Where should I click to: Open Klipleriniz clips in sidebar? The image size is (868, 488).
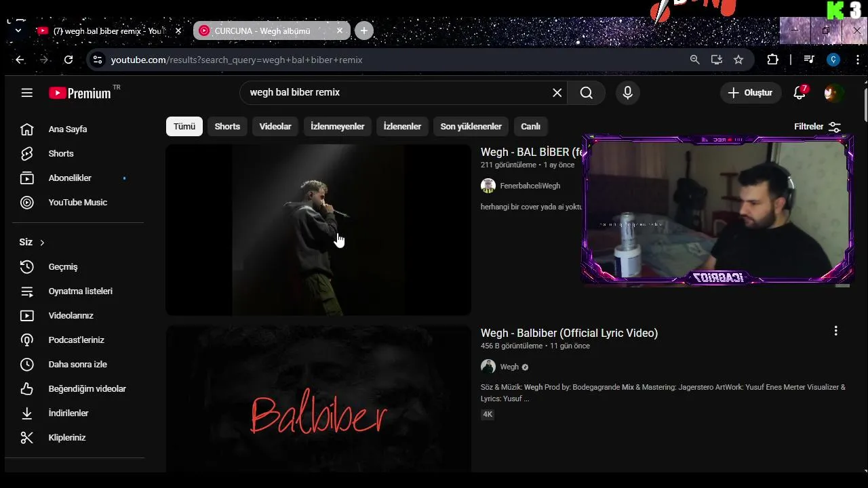(67, 438)
